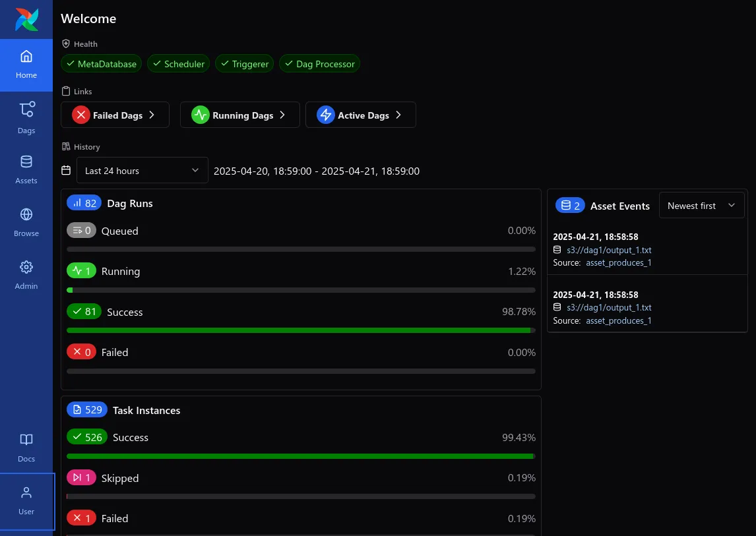Image resolution: width=756 pixels, height=536 pixels.
Task: Open the first asset_produces_1 source link
Action: pyautogui.click(x=619, y=262)
